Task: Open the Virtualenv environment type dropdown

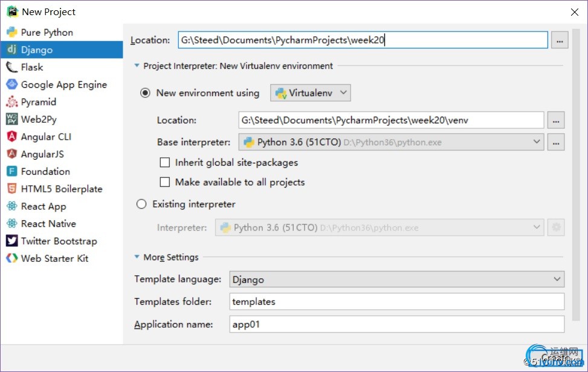Action: tap(311, 93)
